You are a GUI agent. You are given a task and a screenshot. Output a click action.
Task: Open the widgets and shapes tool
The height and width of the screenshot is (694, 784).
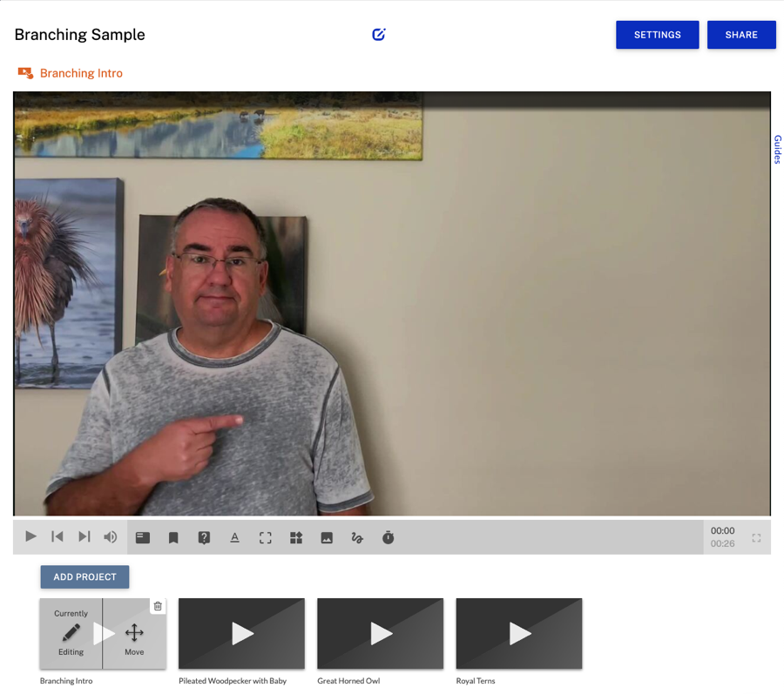(296, 538)
